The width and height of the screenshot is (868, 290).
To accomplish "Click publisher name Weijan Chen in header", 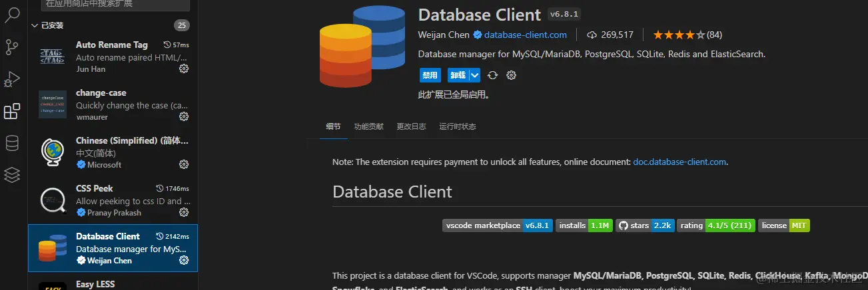I will point(444,35).
